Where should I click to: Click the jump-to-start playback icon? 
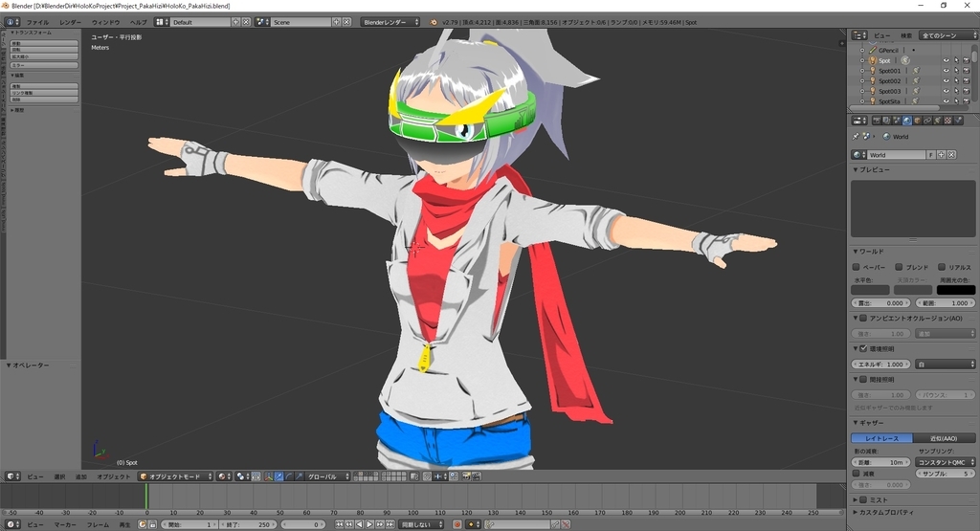point(339,524)
